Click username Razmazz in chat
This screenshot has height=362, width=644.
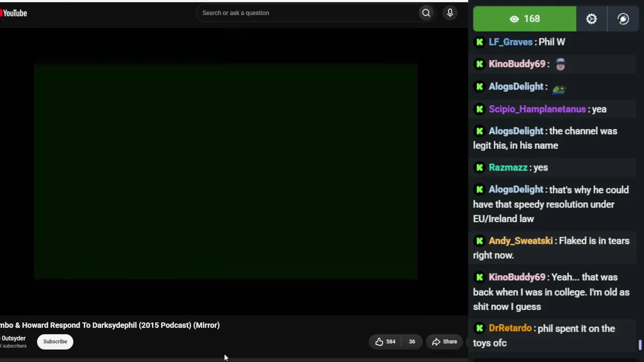click(508, 167)
